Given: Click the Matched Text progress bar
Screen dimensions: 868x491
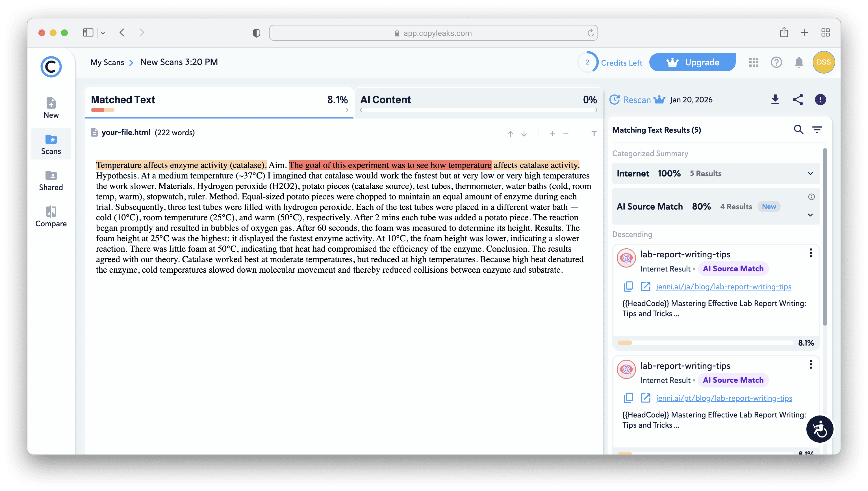Looking at the screenshot, I should pos(219,110).
